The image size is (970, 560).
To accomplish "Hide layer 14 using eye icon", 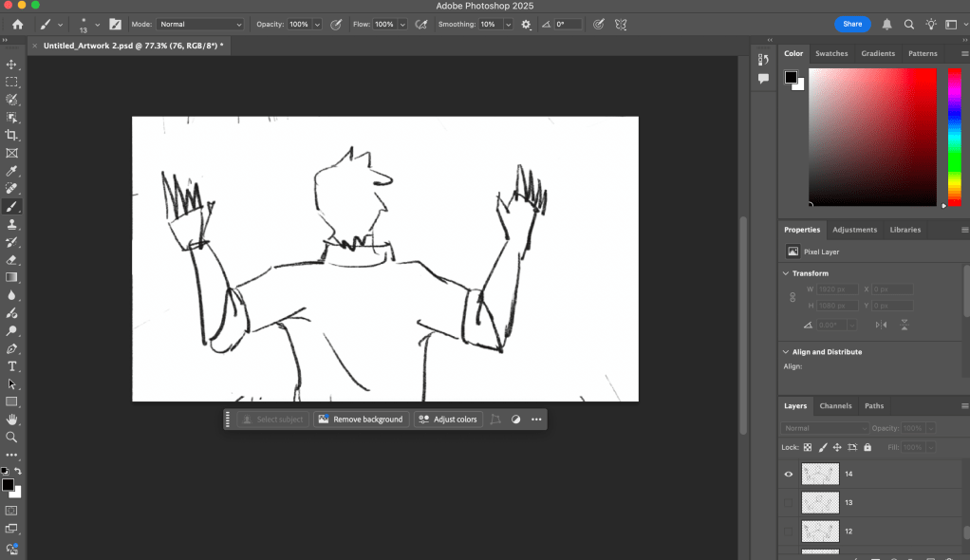I will [x=789, y=474].
